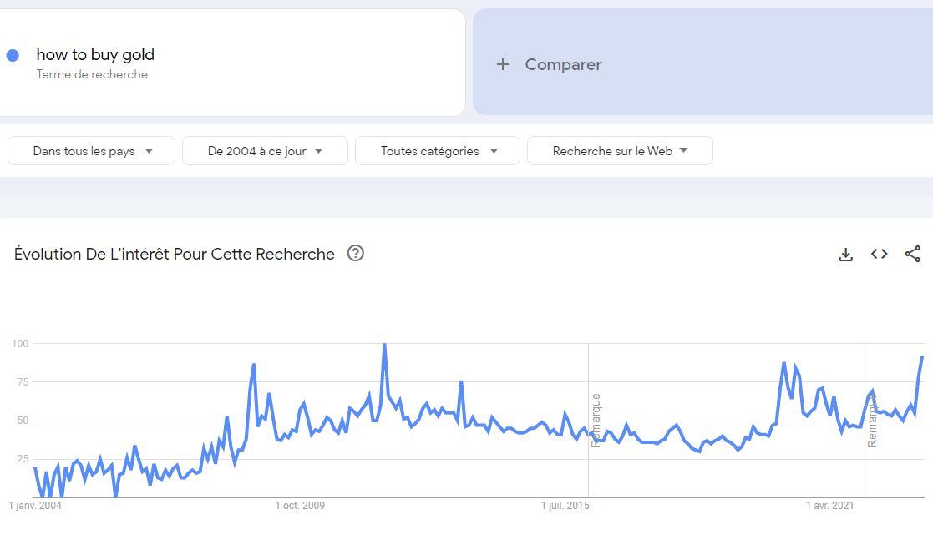Viewport: 933px width, 560px height.
Task: Expand the Dans tous les pays dropdown
Action: coord(92,151)
